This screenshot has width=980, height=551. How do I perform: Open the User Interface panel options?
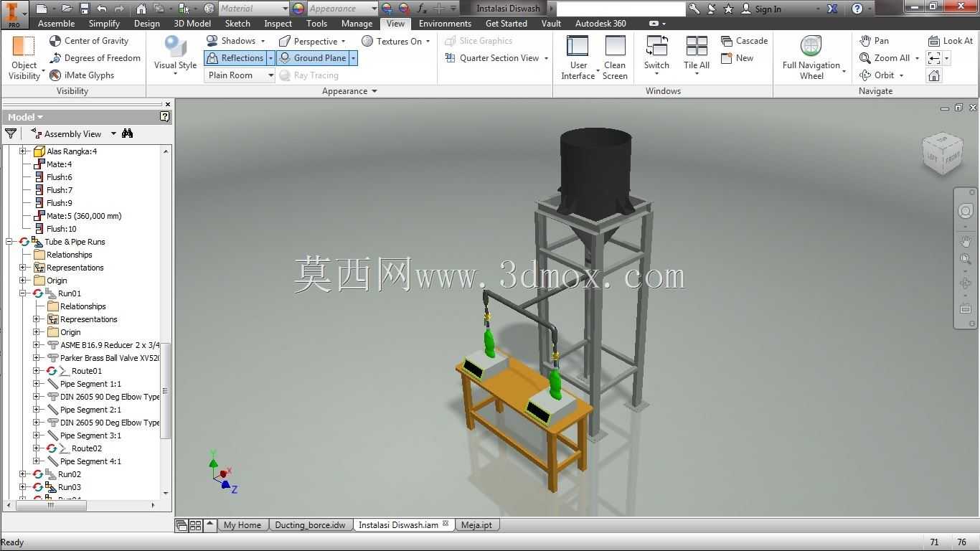578,57
